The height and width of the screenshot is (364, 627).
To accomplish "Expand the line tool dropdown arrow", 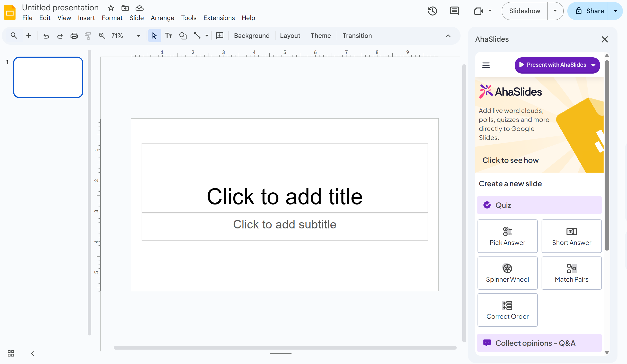I will tap(207, 36).
